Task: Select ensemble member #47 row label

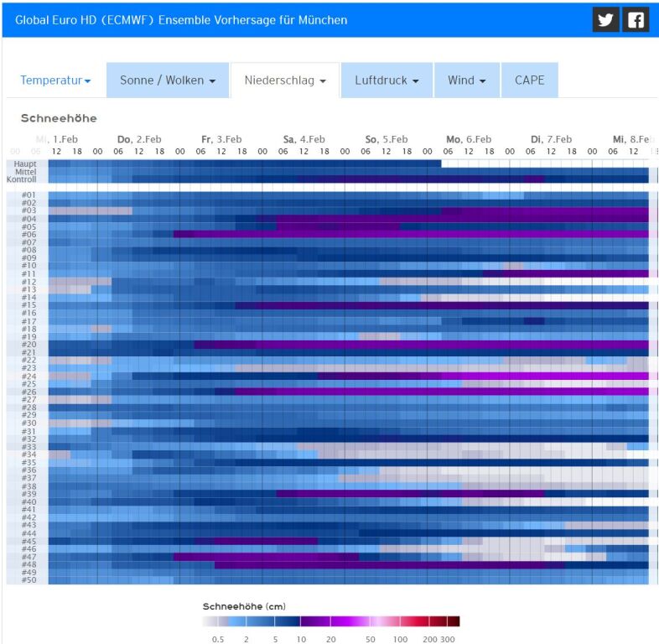Action: coord(29,557)
